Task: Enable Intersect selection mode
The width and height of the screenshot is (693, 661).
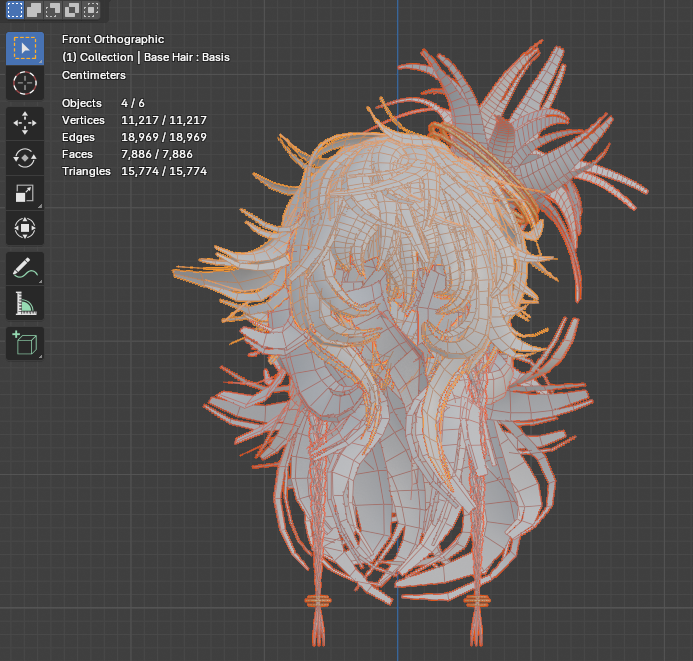Action: (x=91, y=10)
